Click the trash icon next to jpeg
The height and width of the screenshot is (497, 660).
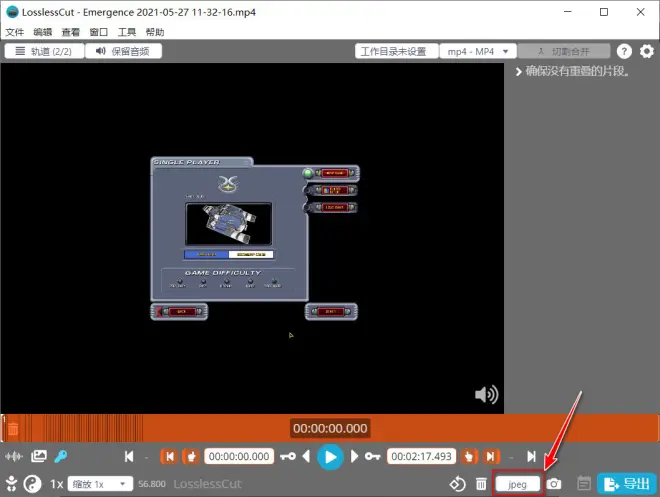[x=481, y=484]
